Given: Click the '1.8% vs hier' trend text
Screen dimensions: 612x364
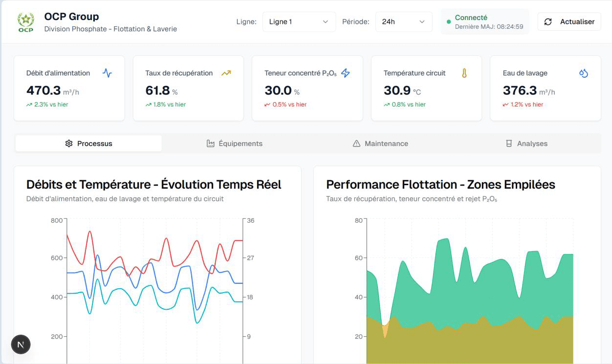Looking at the screenshot, I should click(x=170, y=105).
